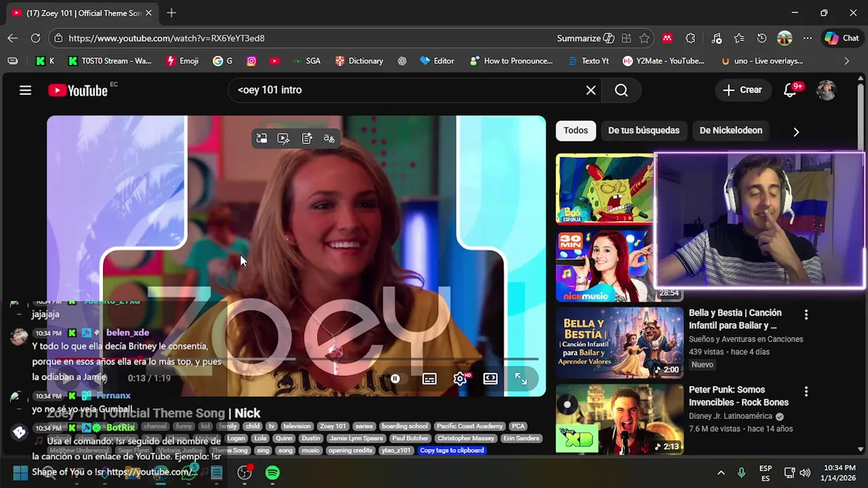
Task: Open the browser extensions puzzle icon
Action: tap(690, 39)
